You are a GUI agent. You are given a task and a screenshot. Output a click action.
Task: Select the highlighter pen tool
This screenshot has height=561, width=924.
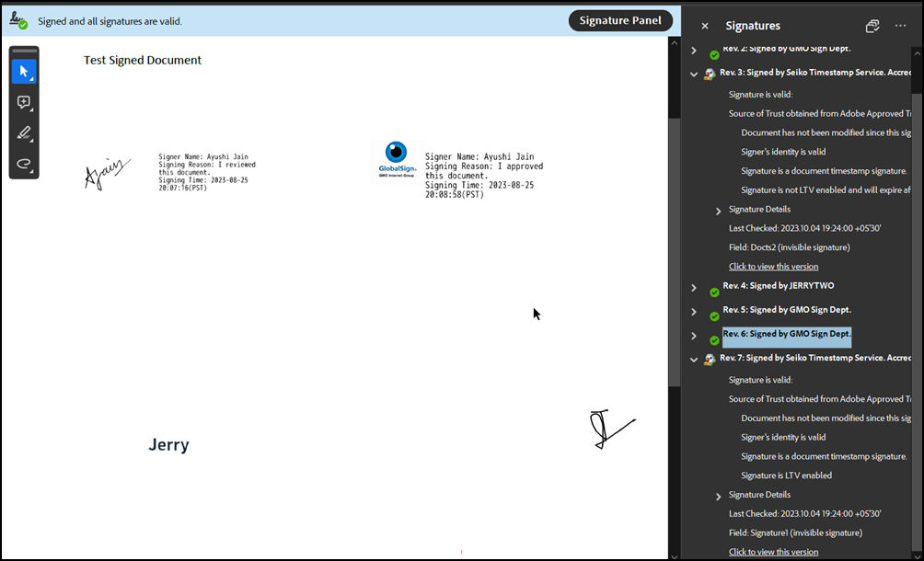click(x=24, y=133)
